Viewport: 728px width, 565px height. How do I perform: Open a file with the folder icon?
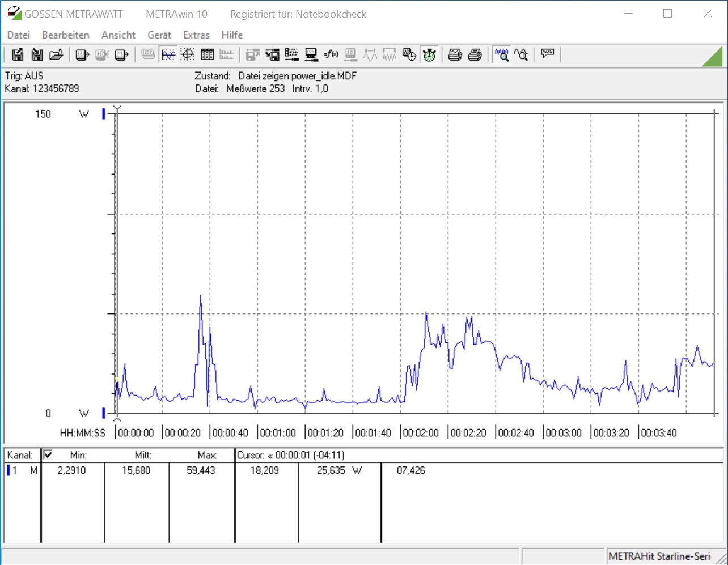click(x=56, y=54)
